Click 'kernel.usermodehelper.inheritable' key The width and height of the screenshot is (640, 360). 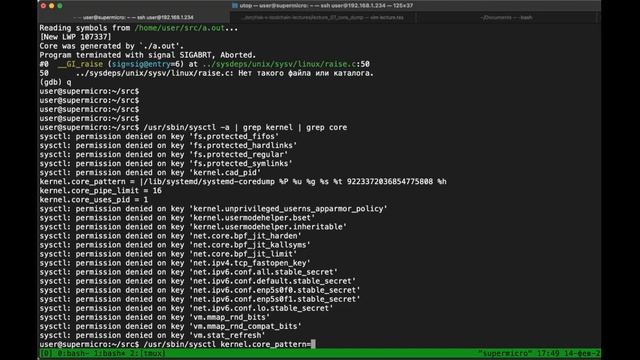point(268,227)
